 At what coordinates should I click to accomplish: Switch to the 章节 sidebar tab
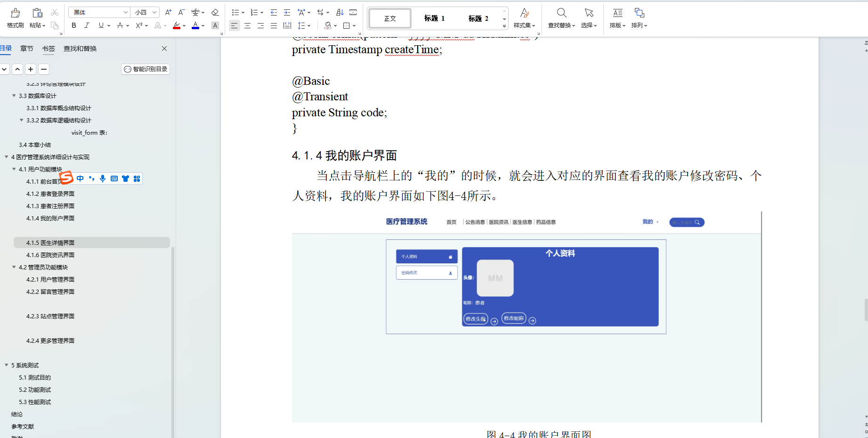pyautogui.click(x=26, y=48)
